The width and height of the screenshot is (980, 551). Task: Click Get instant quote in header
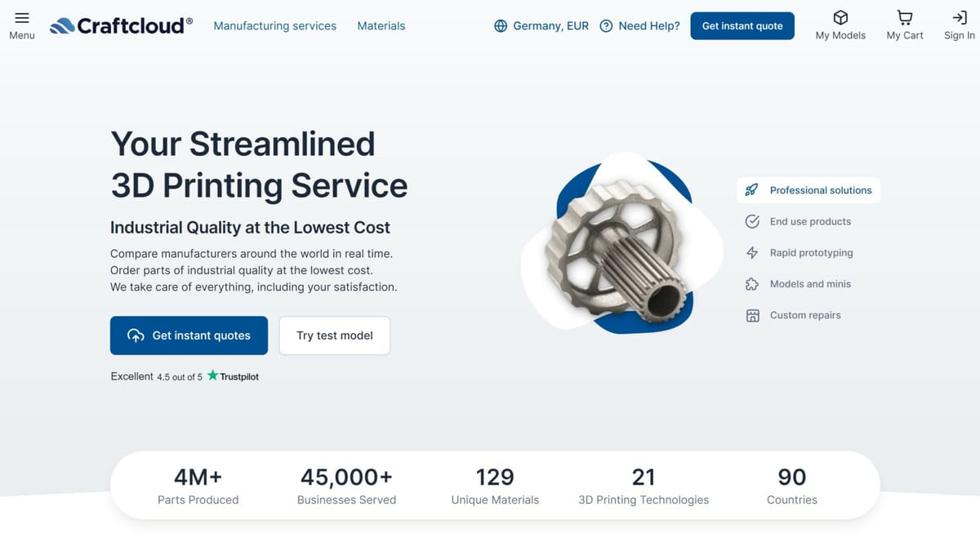[x=742, y=26]
